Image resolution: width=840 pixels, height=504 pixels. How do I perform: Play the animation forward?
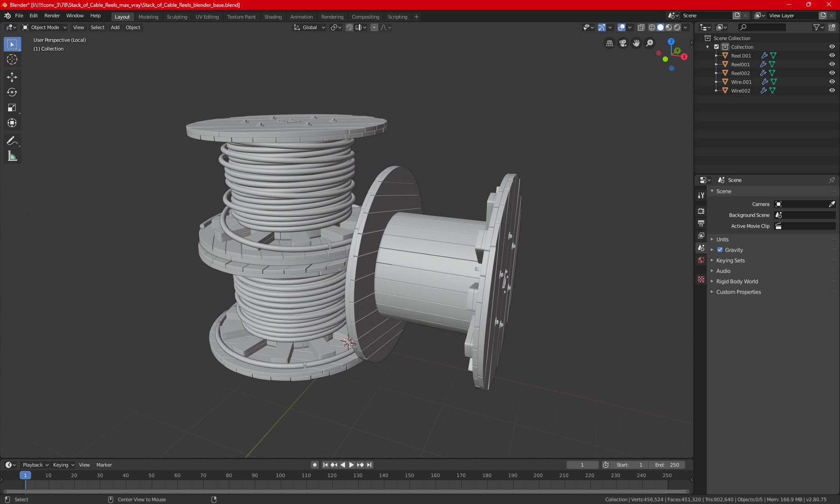tap(351, 465)
